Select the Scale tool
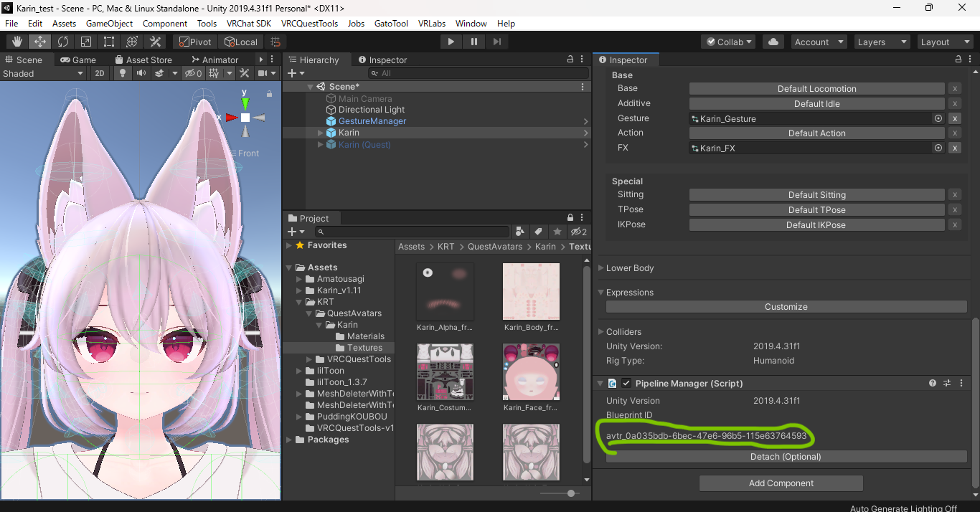The height and width of the screenshot is (512, 980). point(85,42)
